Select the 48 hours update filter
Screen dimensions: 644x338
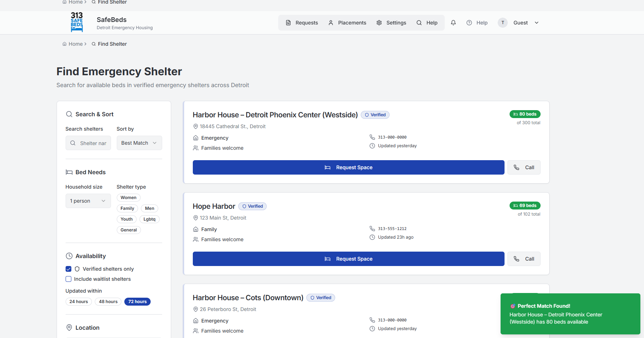[x=108, y=302]
